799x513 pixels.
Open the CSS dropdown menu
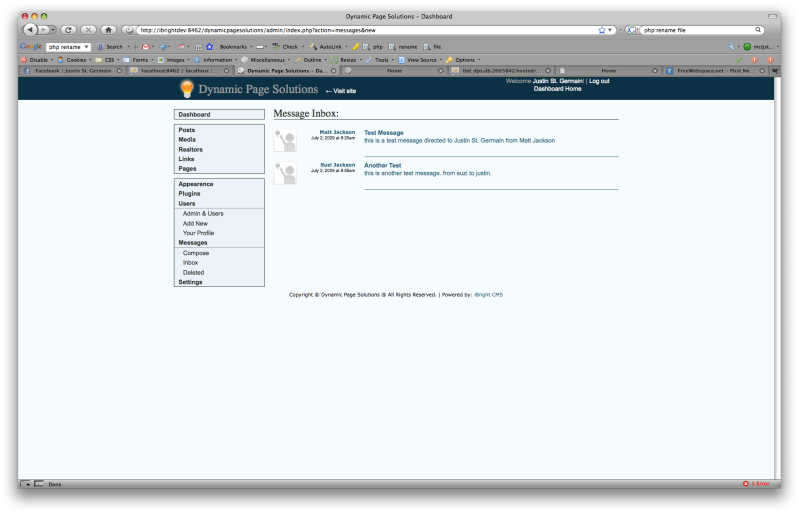point(107,60)
